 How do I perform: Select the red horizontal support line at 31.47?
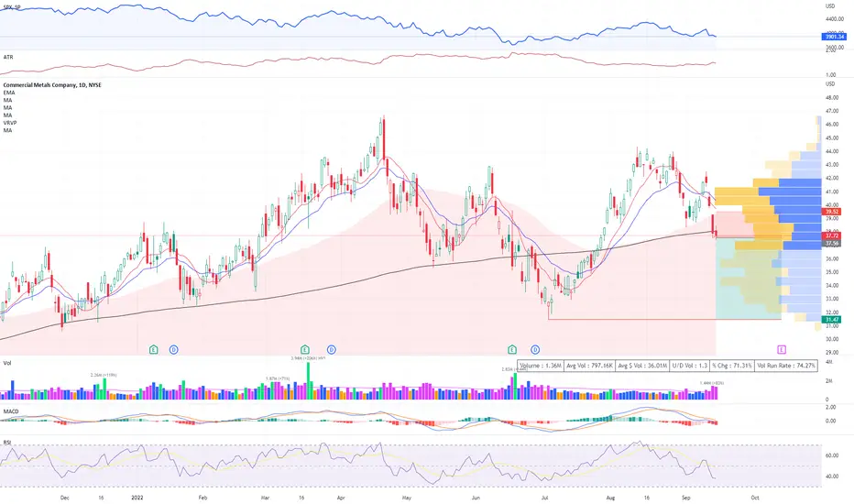pyautogui.click(x=664, y=319)
